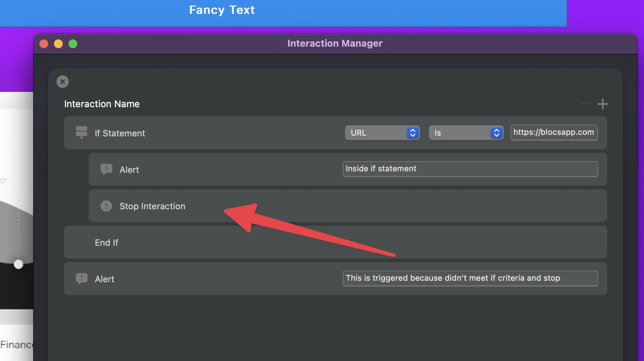Select the Stop Interaction label
644x361 pixels.
pyautogui.click(x=152, y=206)
